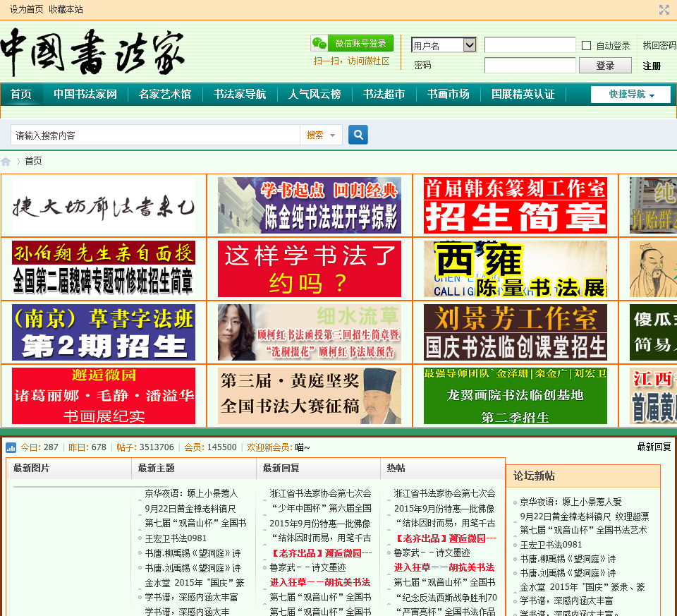Select 国展精英认证 menu item
677x616 pixels.
coord(523,94)
